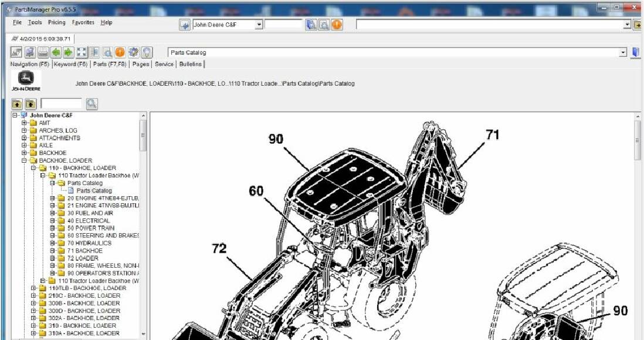Click the tree panel scrollbar up arrow

143,116
